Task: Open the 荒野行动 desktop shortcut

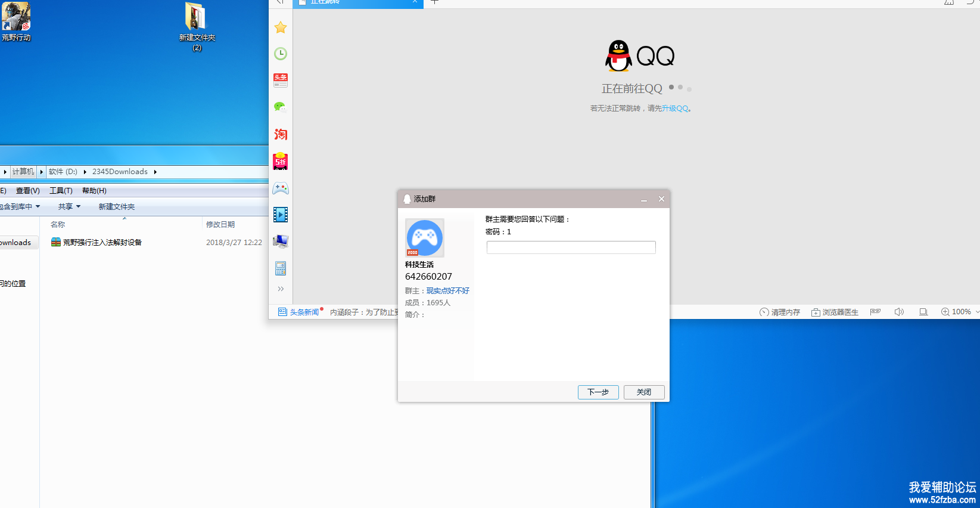Action: click(x=16, y=21)
